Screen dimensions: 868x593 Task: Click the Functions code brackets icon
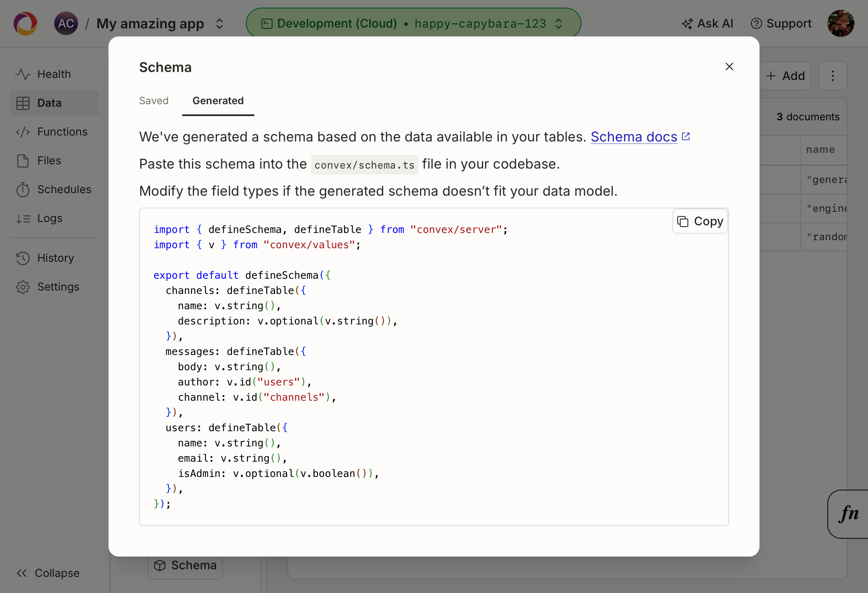(x=23, y=132)
